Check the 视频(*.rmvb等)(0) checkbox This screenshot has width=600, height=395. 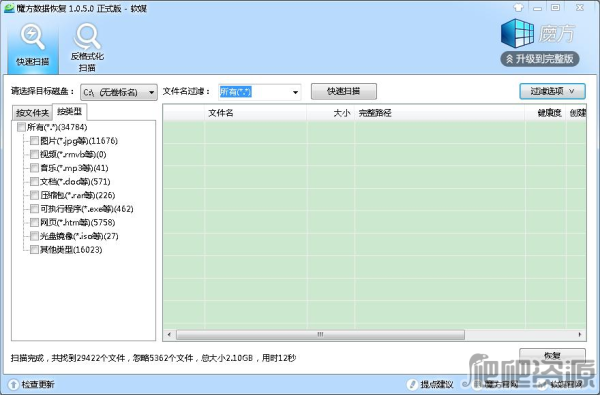click(34, 154)
